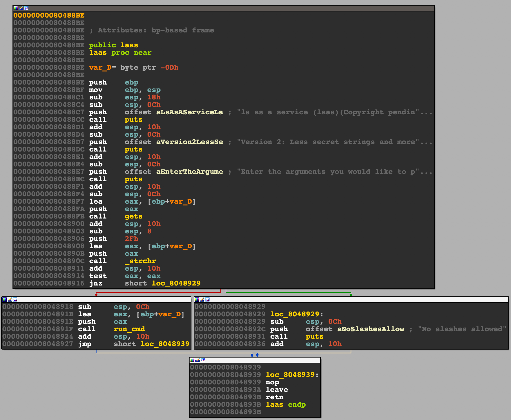
Task: Select 'mov ebp, esp' instruction
Action: tap(125, 90)
